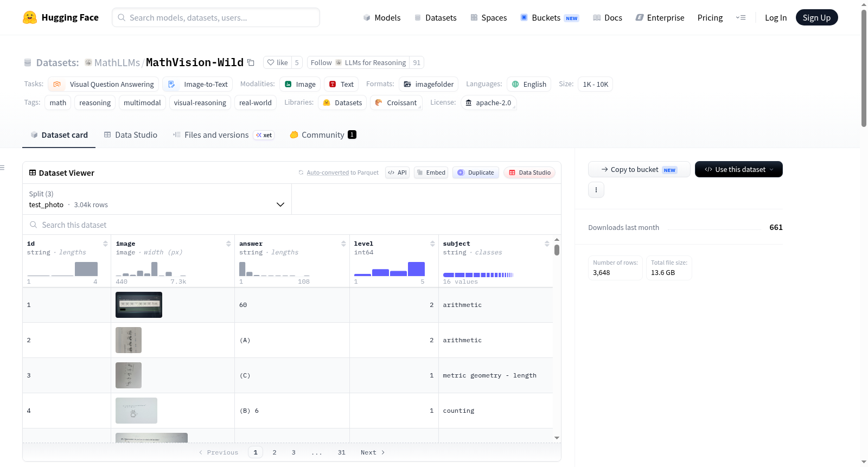This screenshot has height=467, width=868.
Task: Open Enterprise in the navigation
Action: [660, 18]
